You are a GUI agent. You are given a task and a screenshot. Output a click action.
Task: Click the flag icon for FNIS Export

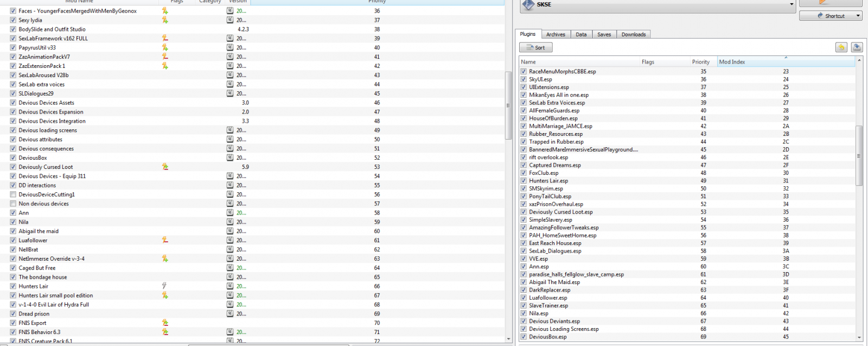165,323
